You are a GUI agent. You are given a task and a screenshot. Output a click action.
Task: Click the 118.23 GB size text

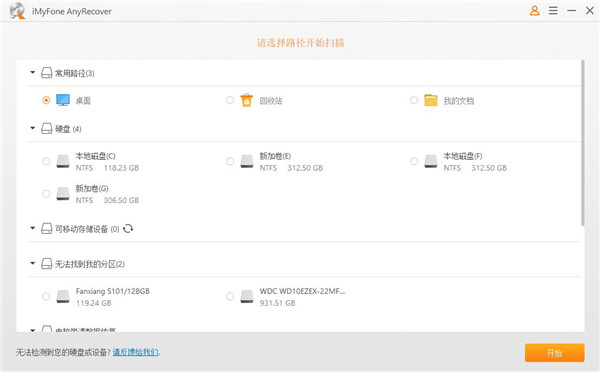[x=121, y=168]
